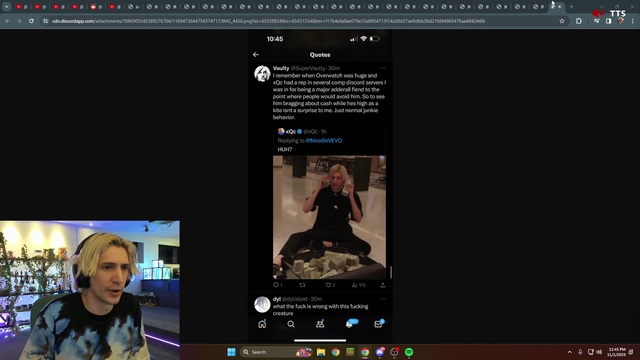View analytics on Vaulty's tweet
The width and height of the screenshot is (640, 360).
[x=358, y=285]
